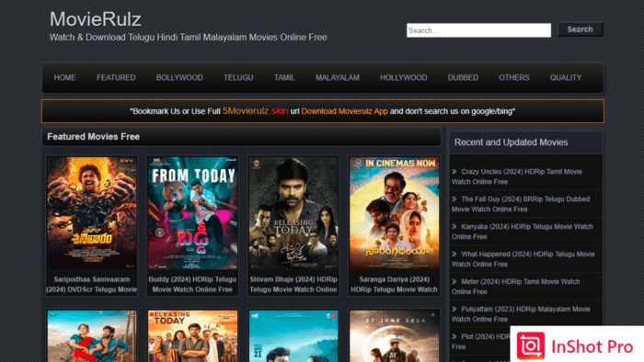
Task: Go to the TELUGU section
Action: [238, 77]
